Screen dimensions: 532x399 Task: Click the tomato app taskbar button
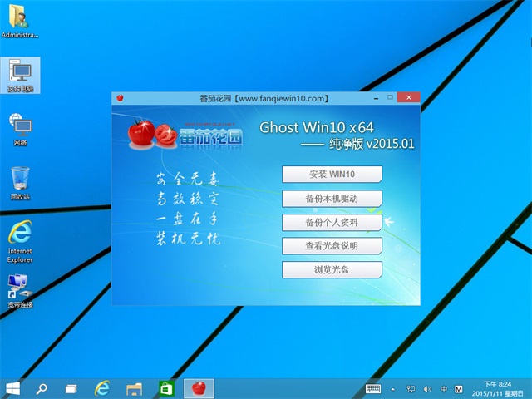coord(198,388)
